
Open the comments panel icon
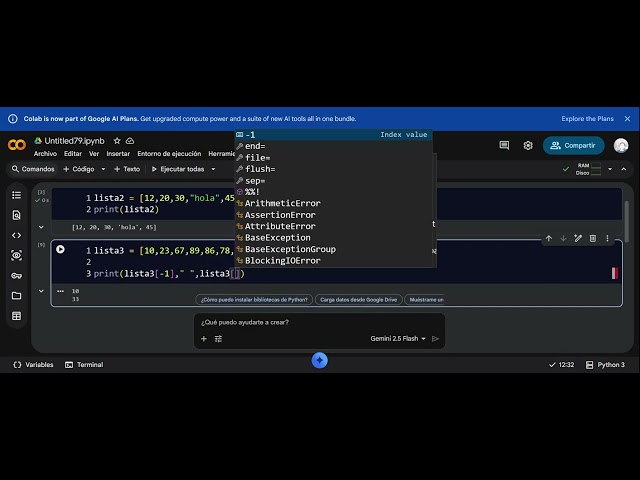[504, 145]
